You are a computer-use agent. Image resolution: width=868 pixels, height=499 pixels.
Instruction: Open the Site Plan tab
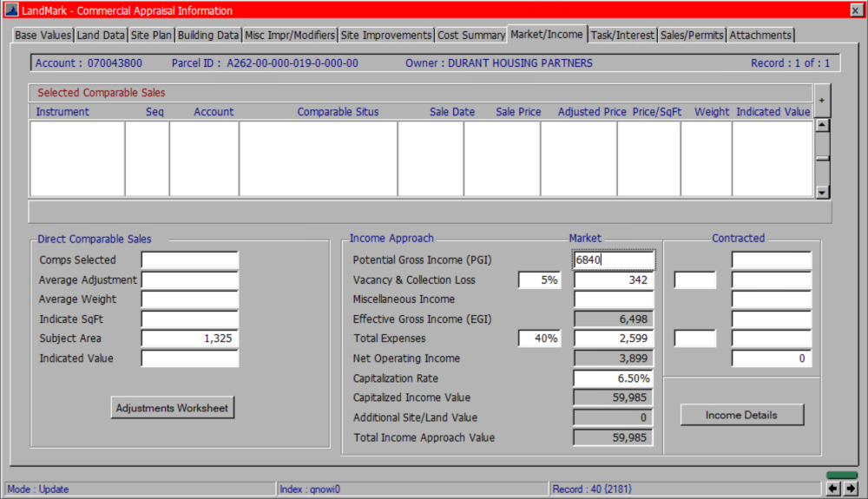click(151, 35)
